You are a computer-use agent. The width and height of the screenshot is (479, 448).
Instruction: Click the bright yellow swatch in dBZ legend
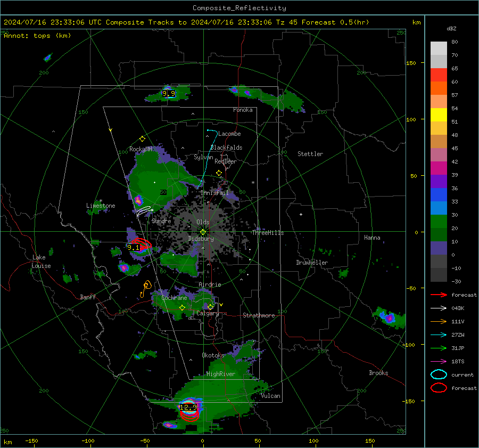click(x=439, y=115)
